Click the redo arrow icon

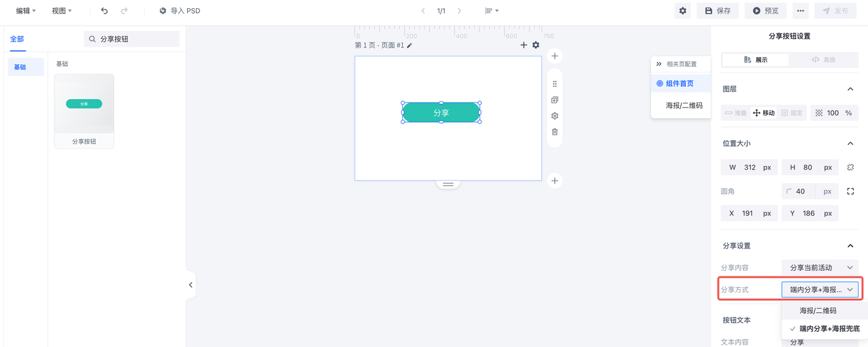point(124,11)
